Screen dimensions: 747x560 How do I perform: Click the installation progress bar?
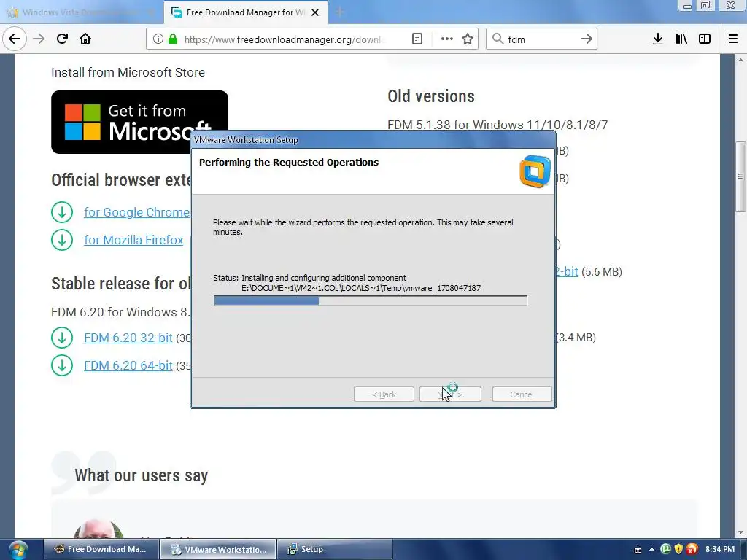(x=370, y=300)
